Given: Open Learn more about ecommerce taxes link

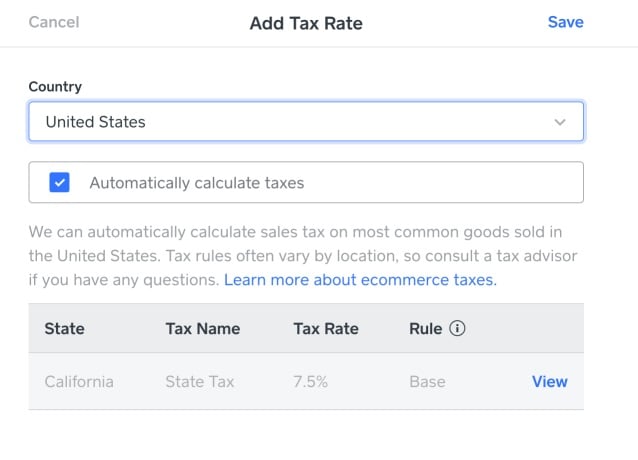Looking at the screenshot, I should click(x=360, y=280).
